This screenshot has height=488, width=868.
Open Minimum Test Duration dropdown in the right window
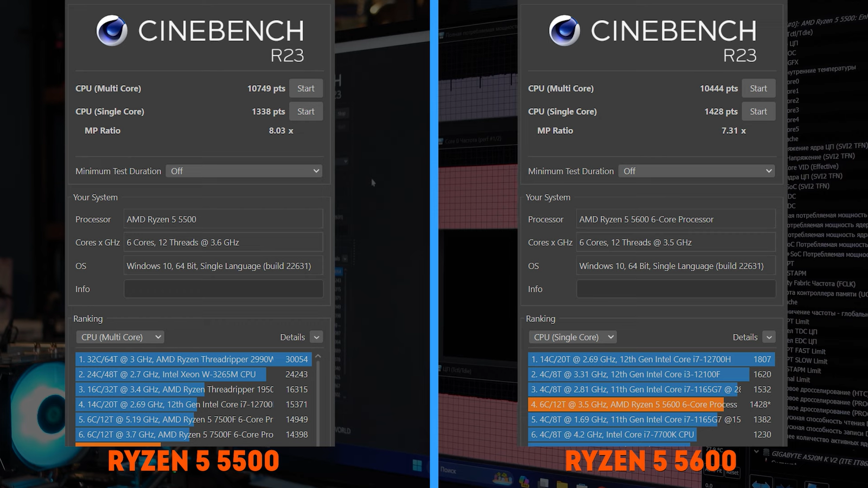coord(697,171)
